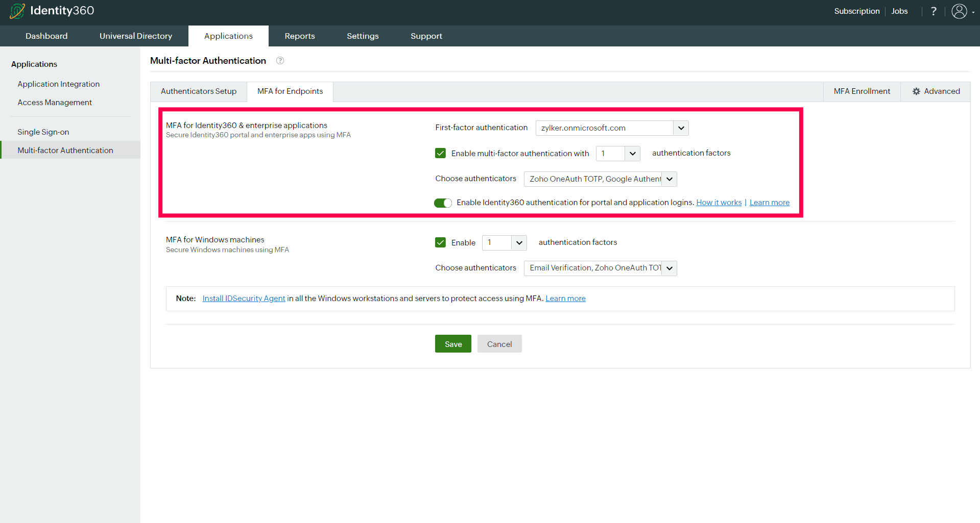Open the Reports tab
This screenshot has width=980, height=523.
[300, 36]
